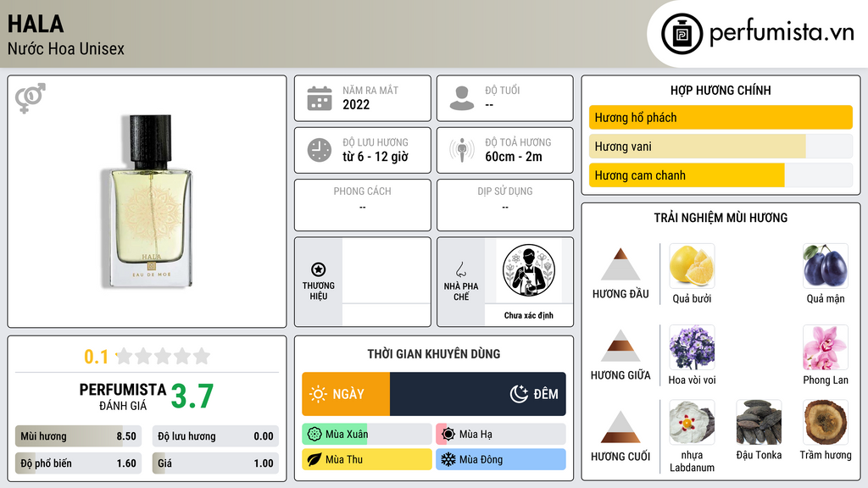The width and height of the screenshot is (868, 488).
Task: Click the Mùi hương 8.50 score bar
Action: pos(78,436)
